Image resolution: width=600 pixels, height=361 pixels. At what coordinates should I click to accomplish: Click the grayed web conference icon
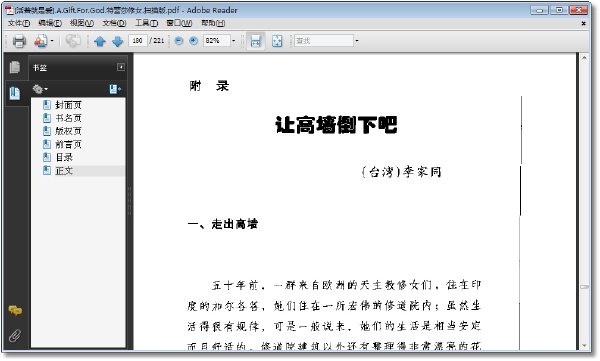[x=73, y=41]
